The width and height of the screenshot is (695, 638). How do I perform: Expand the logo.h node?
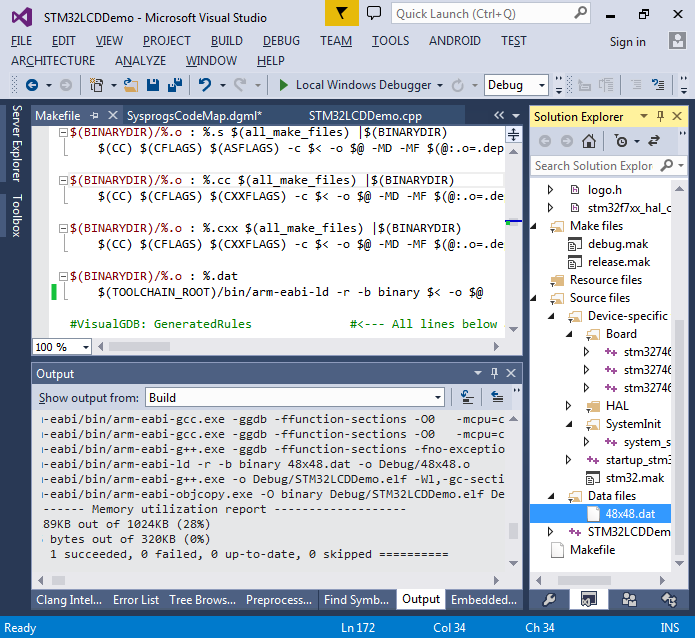pyautogui.click(x=550, y=190)
